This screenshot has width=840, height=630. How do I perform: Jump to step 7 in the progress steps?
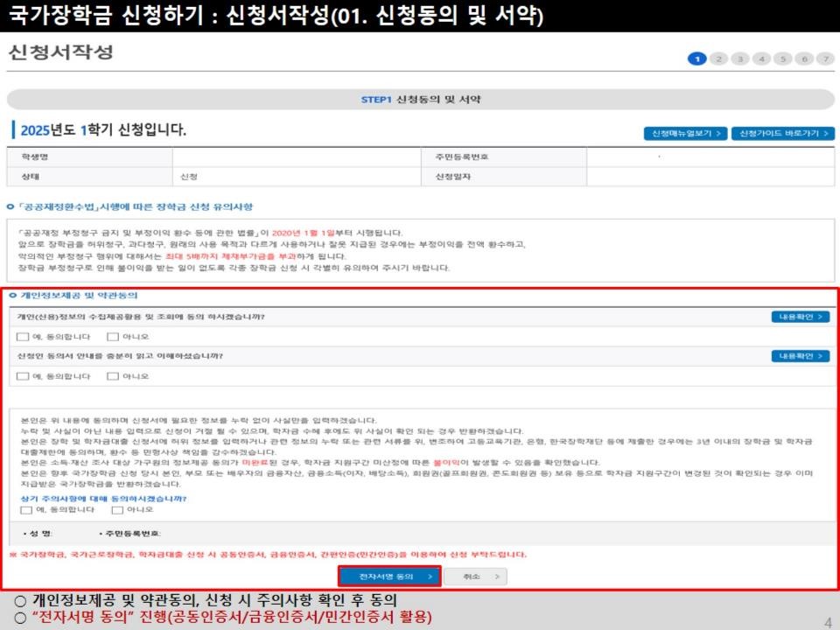pyautogui.click(x=827, y=56)
